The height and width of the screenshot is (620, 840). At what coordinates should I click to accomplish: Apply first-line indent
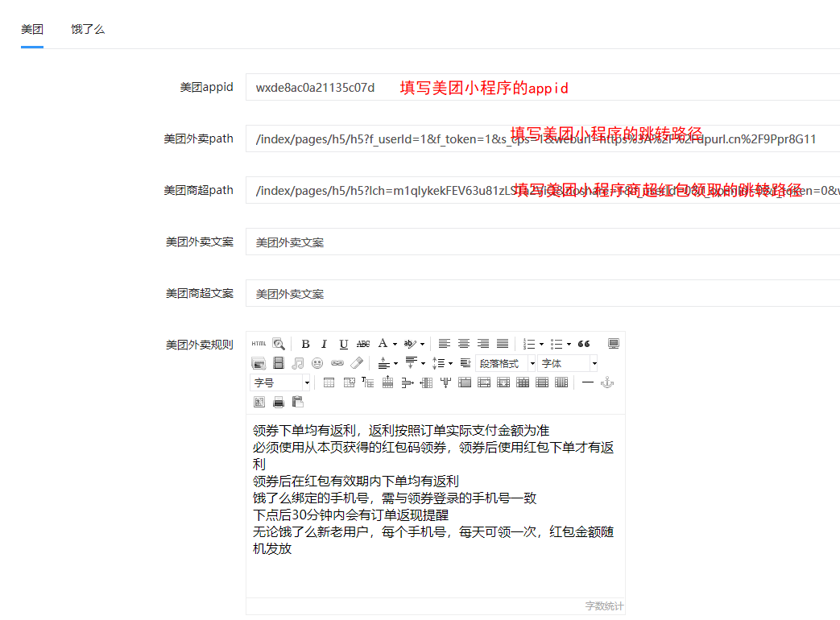pyautogui.click(x=466, y=363)
